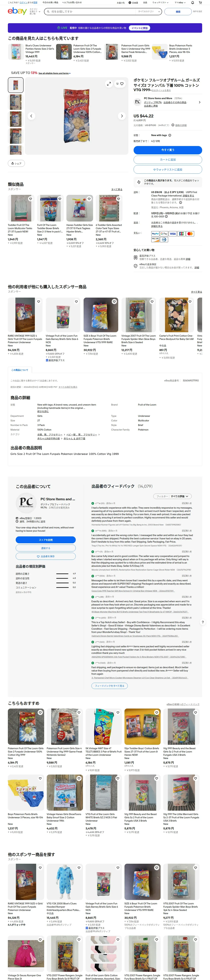This screenshot has width=210, height=980.
Task: Favorite the 6 Toddler Girls Color Tank Tops item
Action: click(x=119, y=199)
